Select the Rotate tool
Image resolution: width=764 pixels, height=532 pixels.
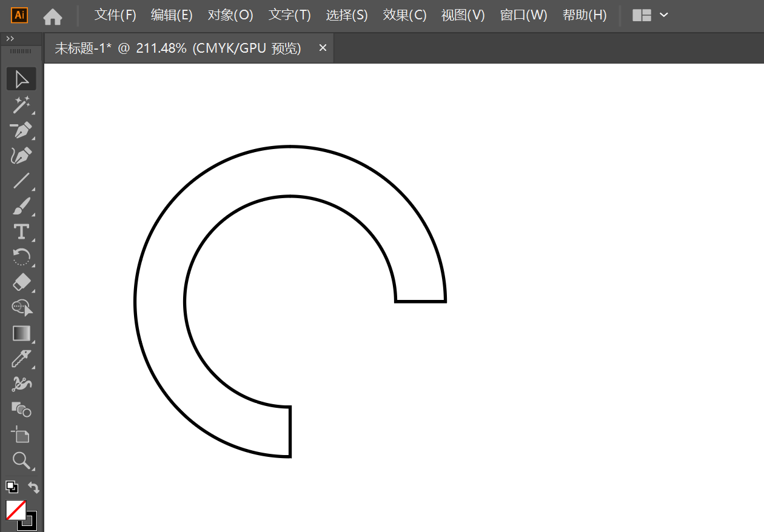[x=21, y=257]
